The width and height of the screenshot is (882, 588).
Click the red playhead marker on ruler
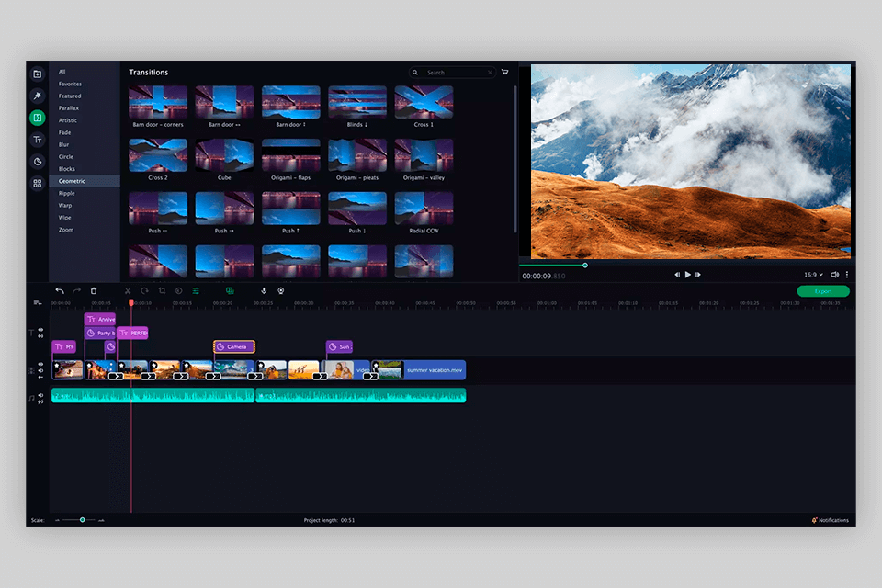tap(131, 302)
